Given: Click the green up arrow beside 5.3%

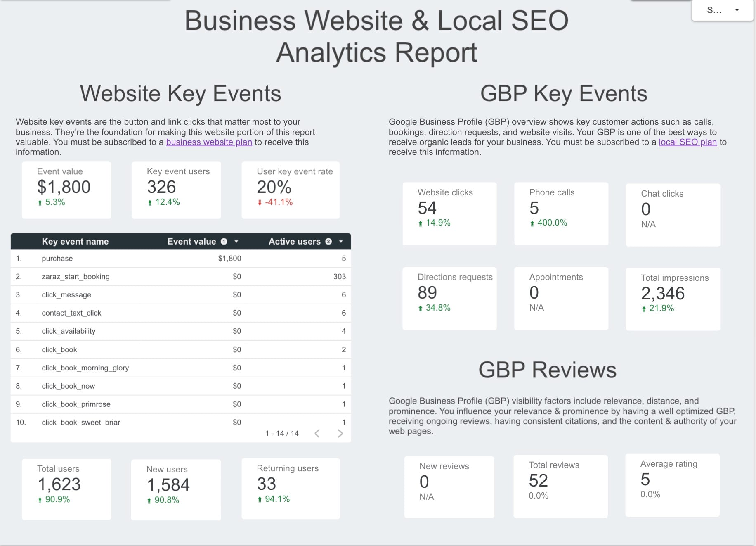Looking at the screenshot, I should 39,202.
